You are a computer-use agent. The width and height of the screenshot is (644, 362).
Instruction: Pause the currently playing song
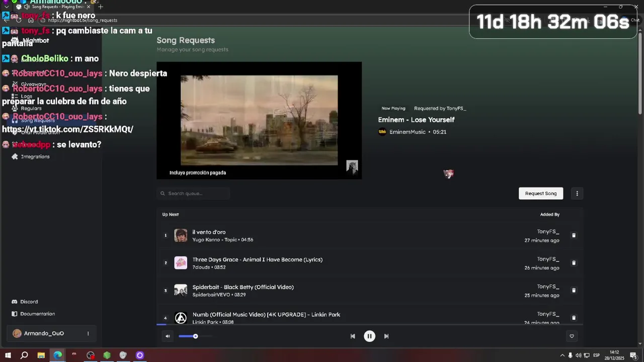coord(369,336)
